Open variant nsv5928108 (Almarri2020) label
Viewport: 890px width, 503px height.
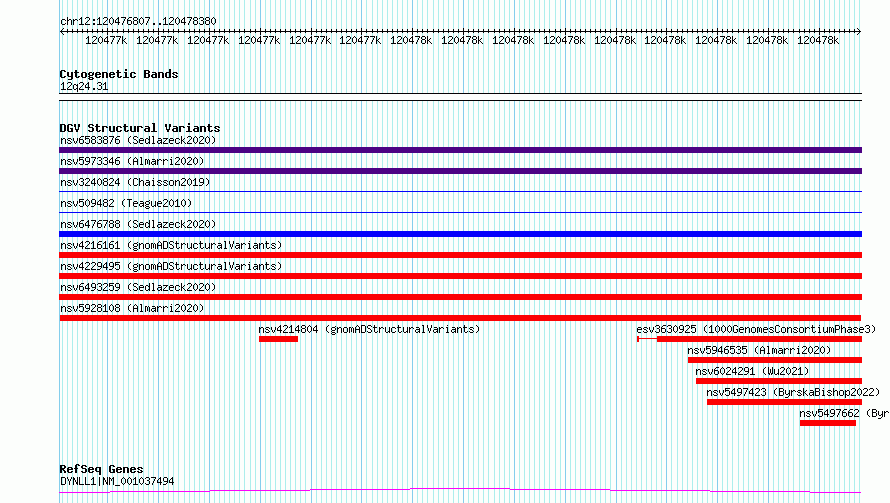tap(132, 308)
